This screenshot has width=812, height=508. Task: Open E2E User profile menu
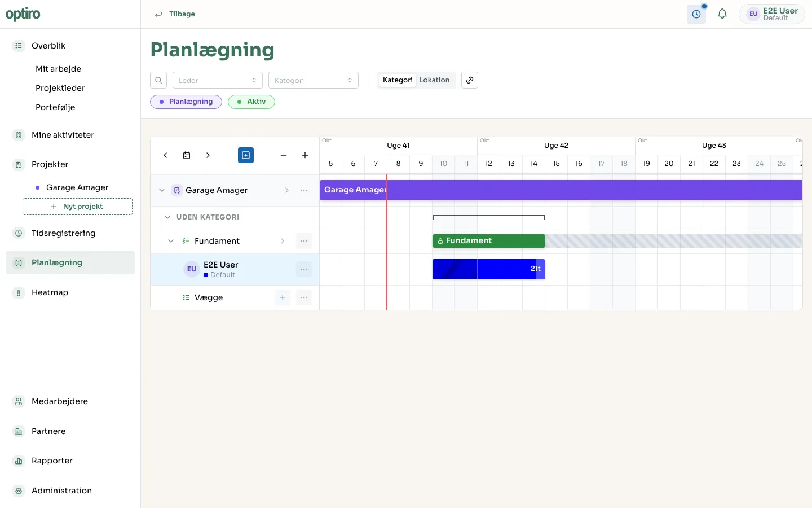[x=772, y=14]
